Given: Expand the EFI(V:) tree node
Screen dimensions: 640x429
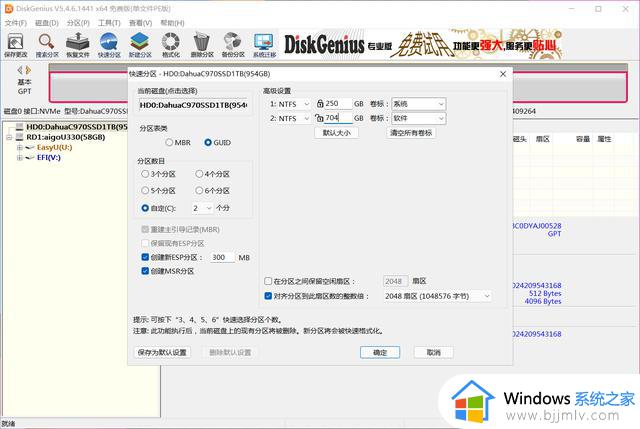Looking at the screenshot, I should click(19, 158).
